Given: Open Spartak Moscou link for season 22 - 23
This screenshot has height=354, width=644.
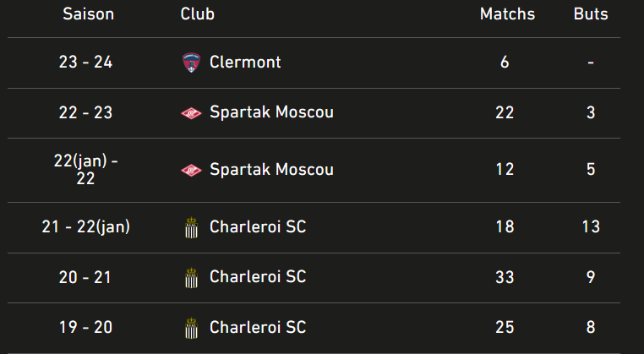Looking at the screenshot, I should 271,112.
